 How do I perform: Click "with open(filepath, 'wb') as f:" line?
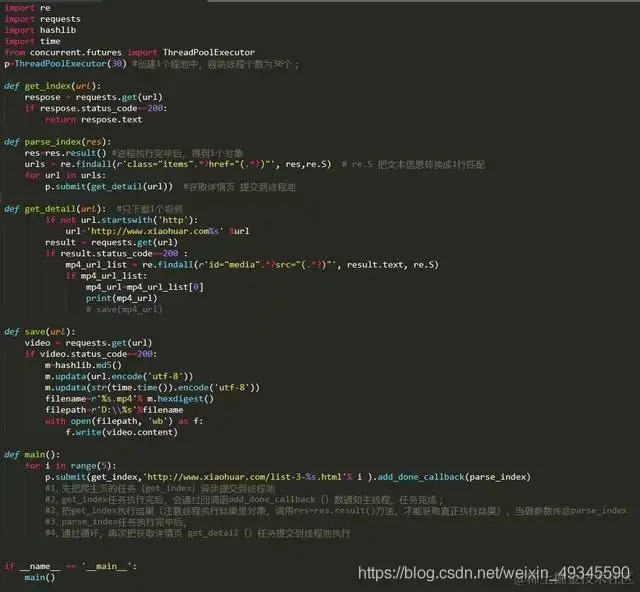[x=124, y=421]
